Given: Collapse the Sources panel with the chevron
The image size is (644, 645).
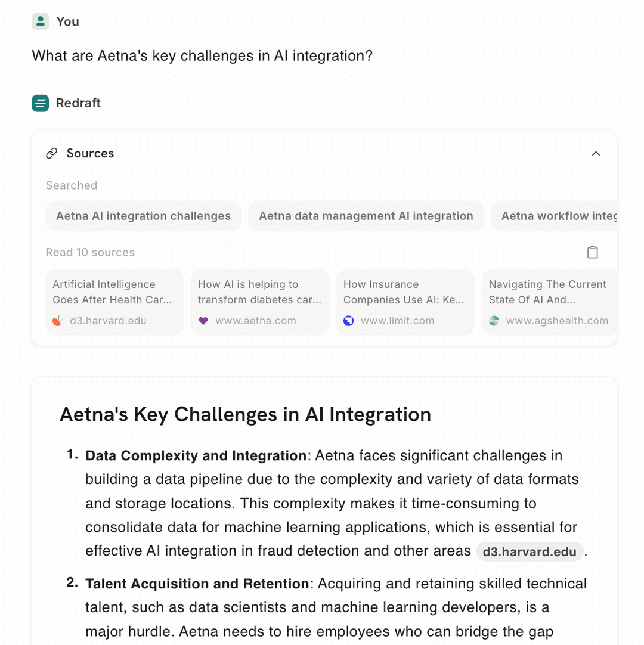Looking at the screenshot, I should point(596,154).
